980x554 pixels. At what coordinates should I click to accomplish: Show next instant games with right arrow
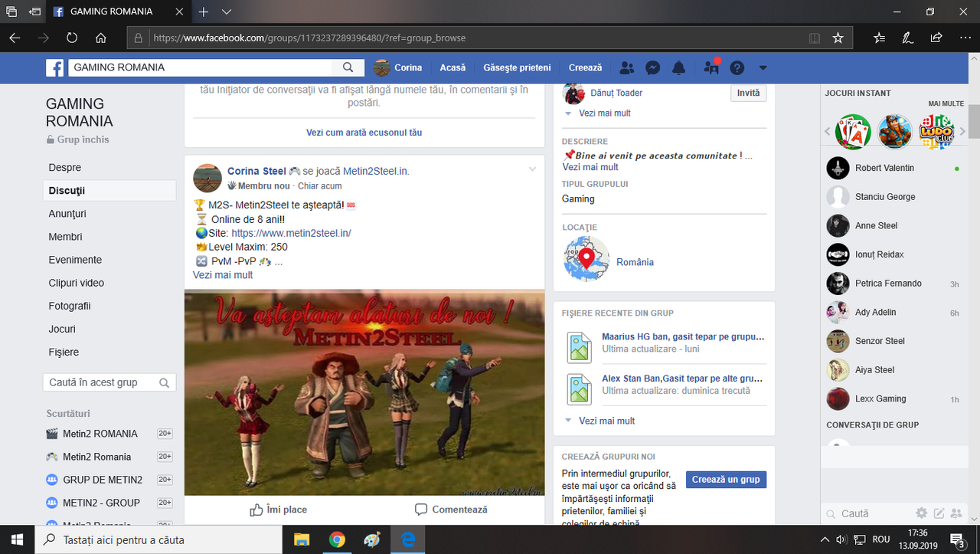pyautogui.click(x=962, y=131)
